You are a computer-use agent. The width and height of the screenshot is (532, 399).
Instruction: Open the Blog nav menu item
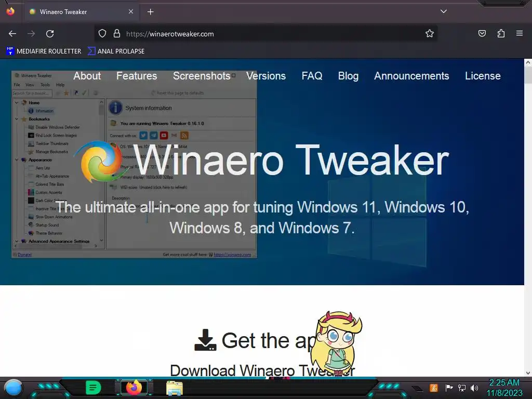[x=348, y=76]
